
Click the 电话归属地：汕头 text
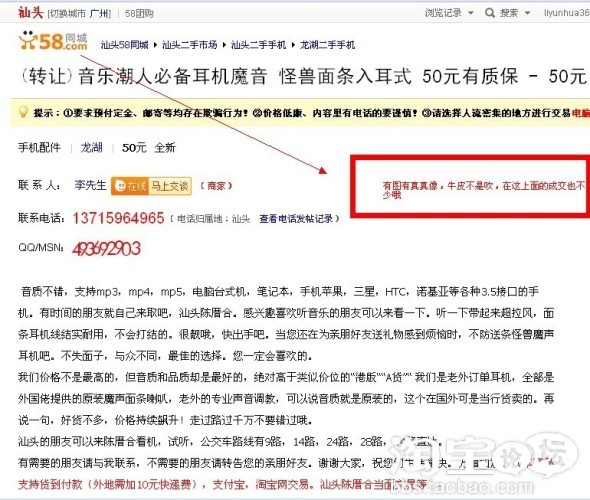pos(213,219)
